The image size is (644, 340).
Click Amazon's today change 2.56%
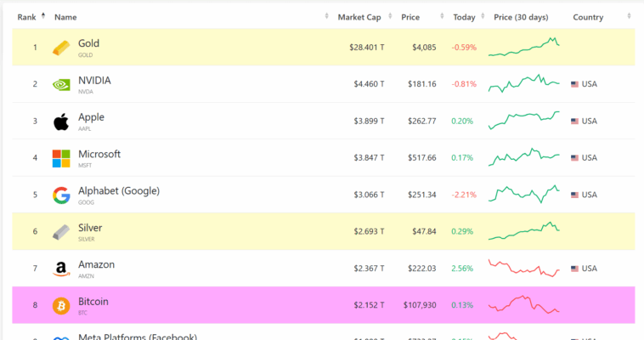pos(462,269)
